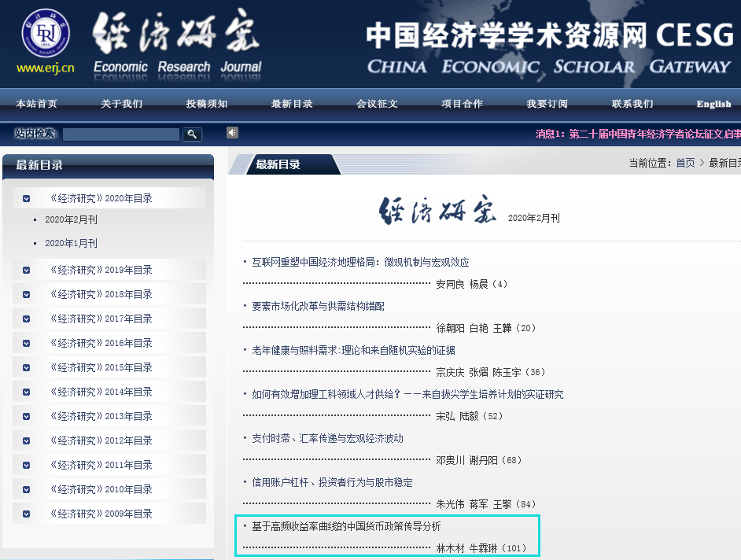This screenshot has width=741, height=560.
Task: Open 本站首页 in navigation bar
Action: 36,104
